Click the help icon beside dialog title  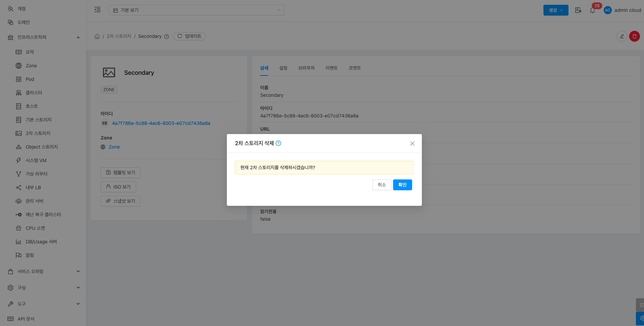tap(278, 143)
